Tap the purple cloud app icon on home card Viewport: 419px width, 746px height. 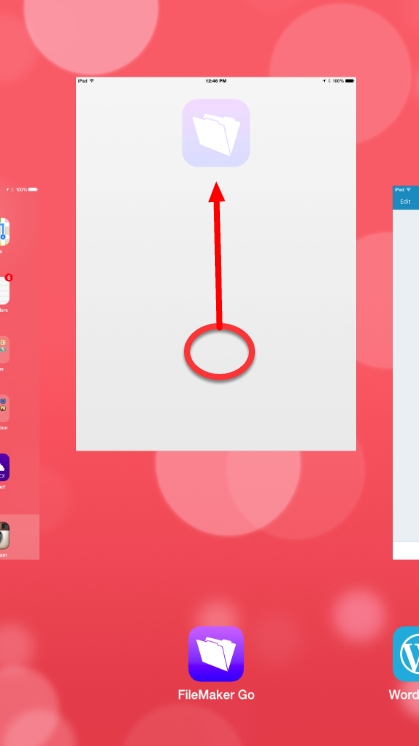coord(4,467)
